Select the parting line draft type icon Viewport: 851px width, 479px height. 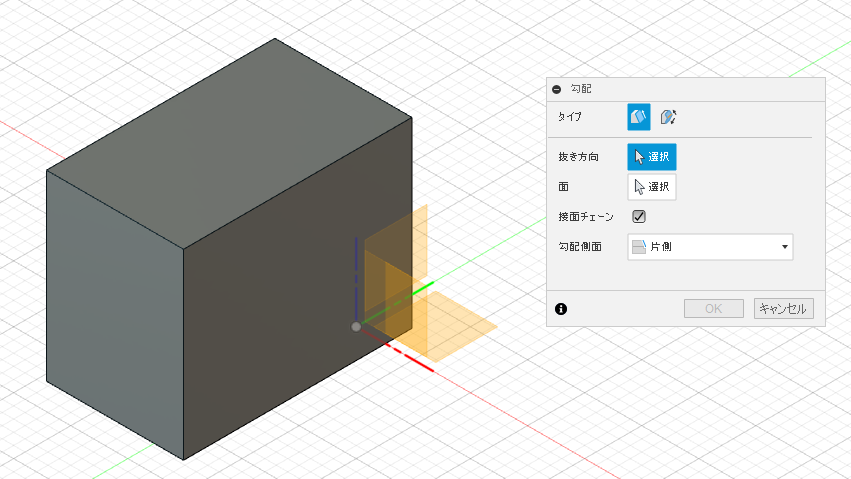tap(668, 117)
